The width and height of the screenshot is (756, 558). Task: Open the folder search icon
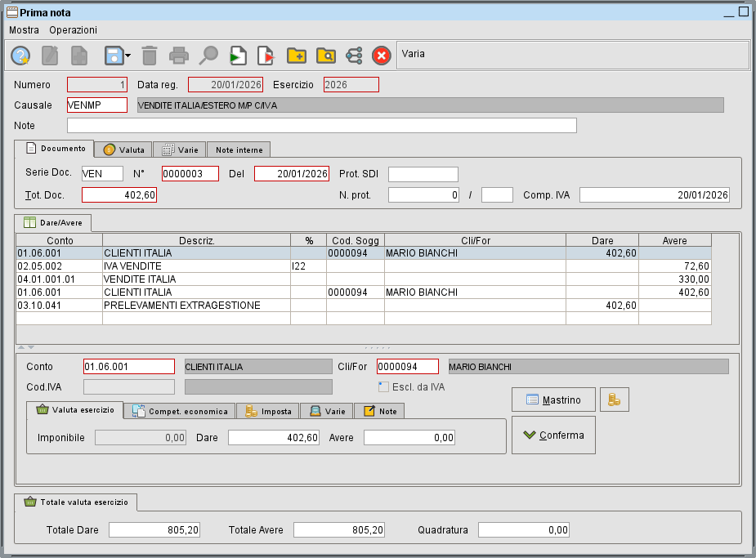point(325,55)
